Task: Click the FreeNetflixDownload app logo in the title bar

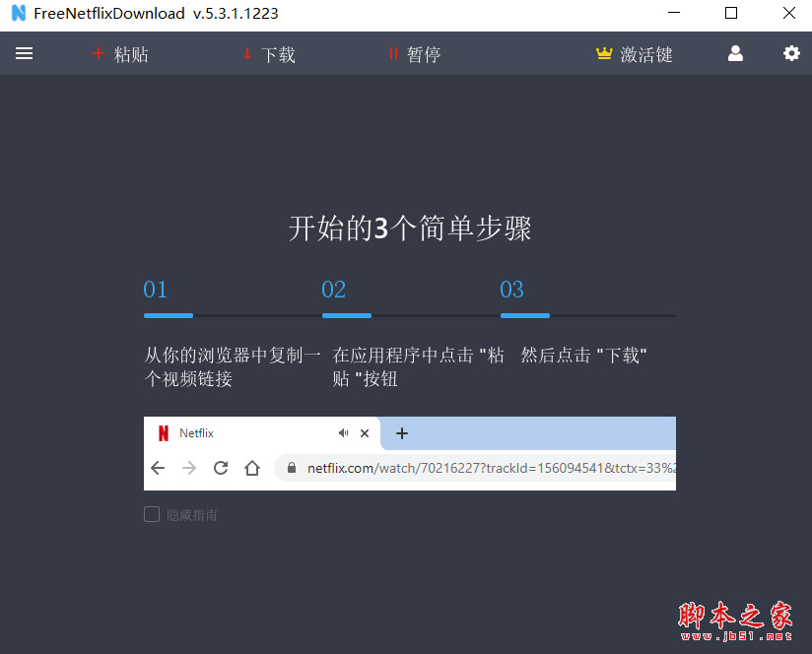Action: pyautogui.click(x=19, y=13)
